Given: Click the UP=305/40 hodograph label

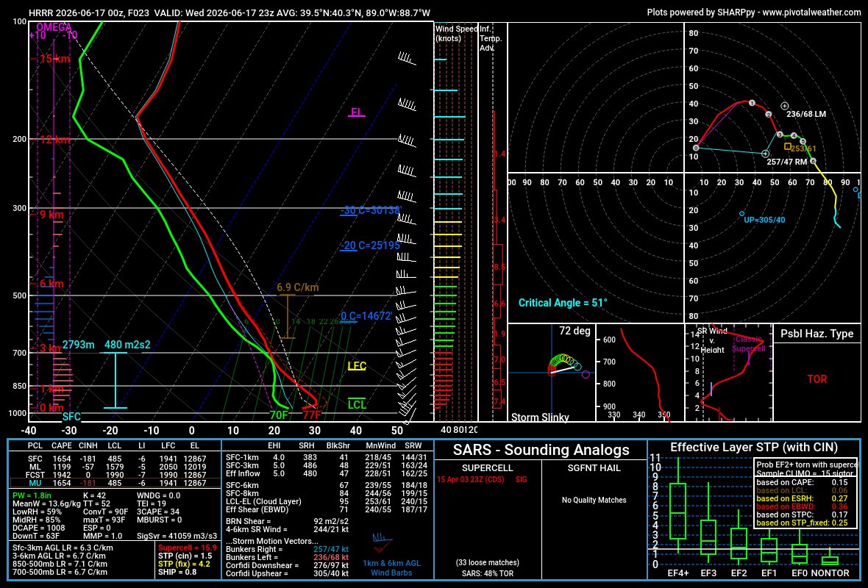Looking at the screenshot, I should 764,220.
